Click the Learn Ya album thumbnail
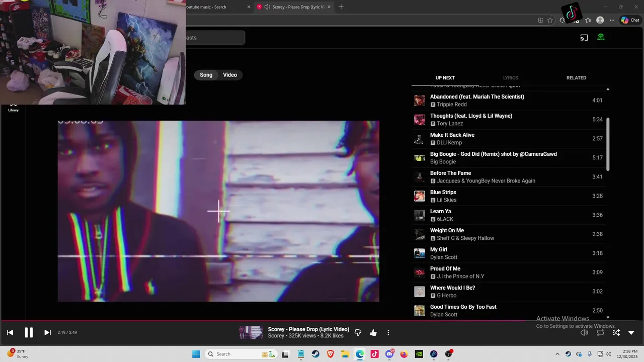 point(419,215)
